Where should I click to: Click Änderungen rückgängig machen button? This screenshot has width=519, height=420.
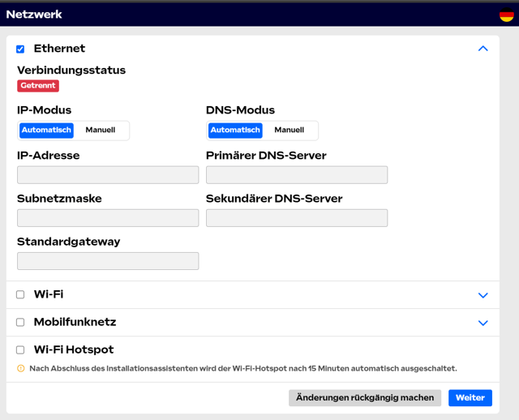(365, 398)
